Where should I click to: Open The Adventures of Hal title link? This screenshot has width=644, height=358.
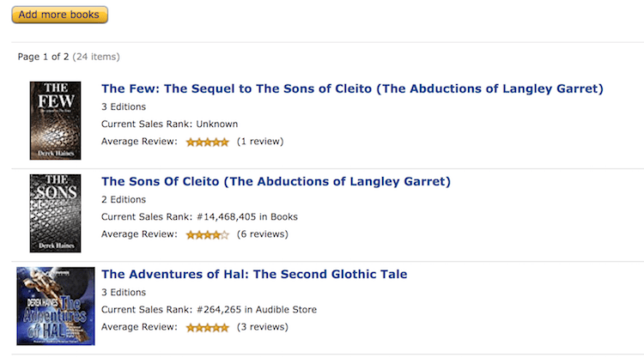[254, 275]
